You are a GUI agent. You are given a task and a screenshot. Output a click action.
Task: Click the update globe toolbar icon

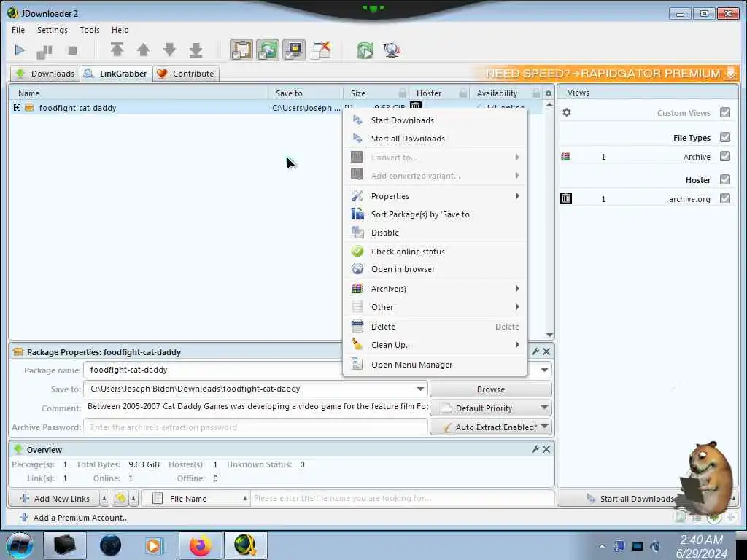[x=392, y=50]
